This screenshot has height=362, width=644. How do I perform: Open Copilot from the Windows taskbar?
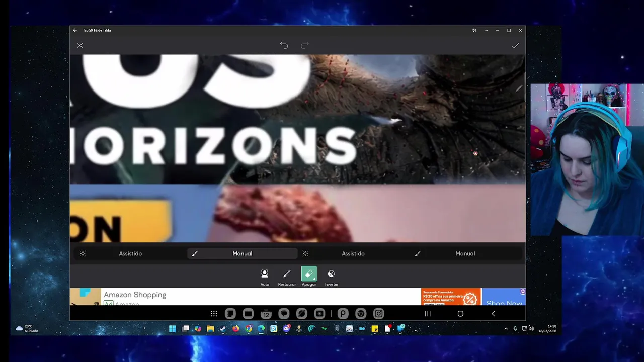point(198,329)
